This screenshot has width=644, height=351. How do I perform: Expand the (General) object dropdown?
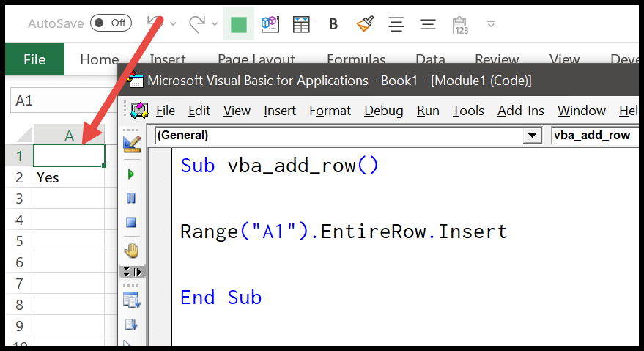tap(533, 136)
